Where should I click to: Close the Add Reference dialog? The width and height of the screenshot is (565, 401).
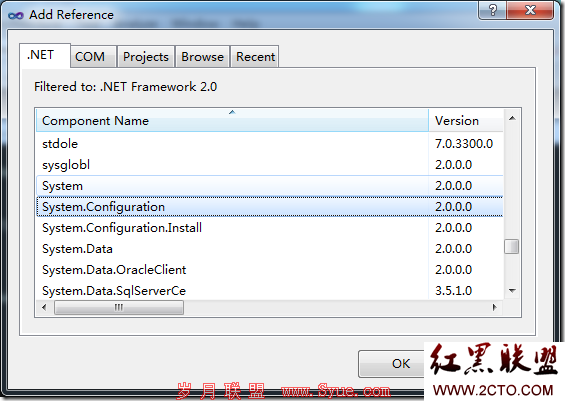pos(530,10)
